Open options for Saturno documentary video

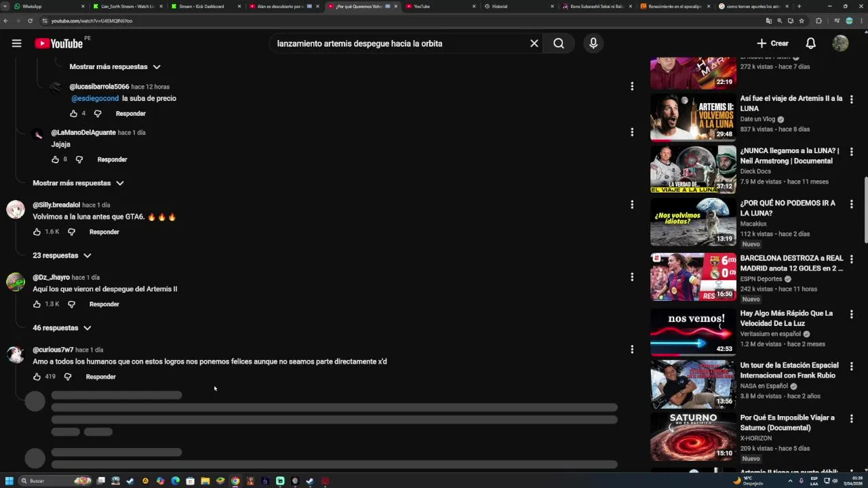852,418
